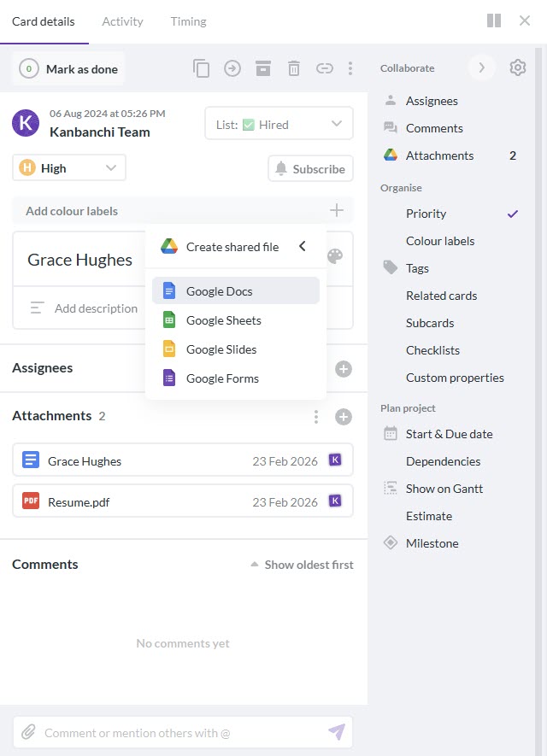This screenshot has width=547, height=756.
Task: Click the paperclip attach icon in comment box
Action: 28,732
